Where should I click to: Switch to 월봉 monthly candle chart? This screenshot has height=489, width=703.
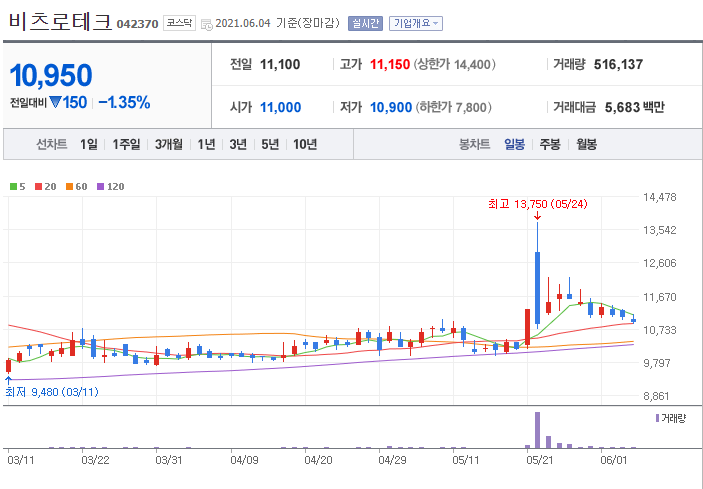click(x=586, y=144)
